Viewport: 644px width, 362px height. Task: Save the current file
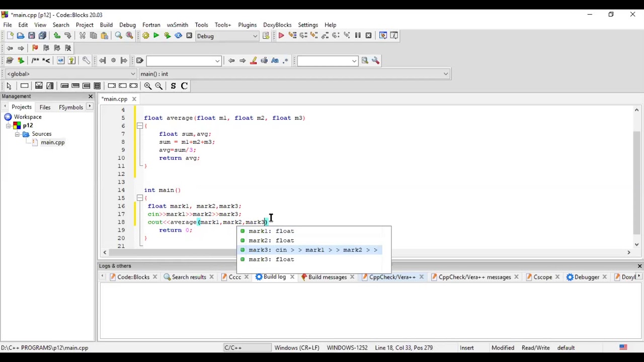click(x=32, y=36)
